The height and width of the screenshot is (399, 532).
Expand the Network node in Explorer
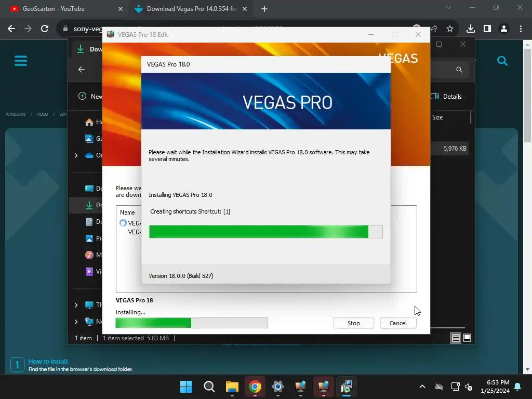tap(76, 322)
